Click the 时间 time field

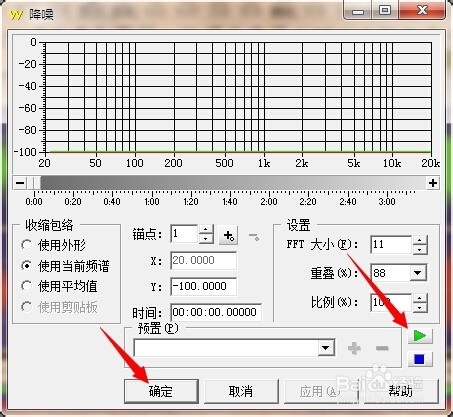tap(216, 312)
